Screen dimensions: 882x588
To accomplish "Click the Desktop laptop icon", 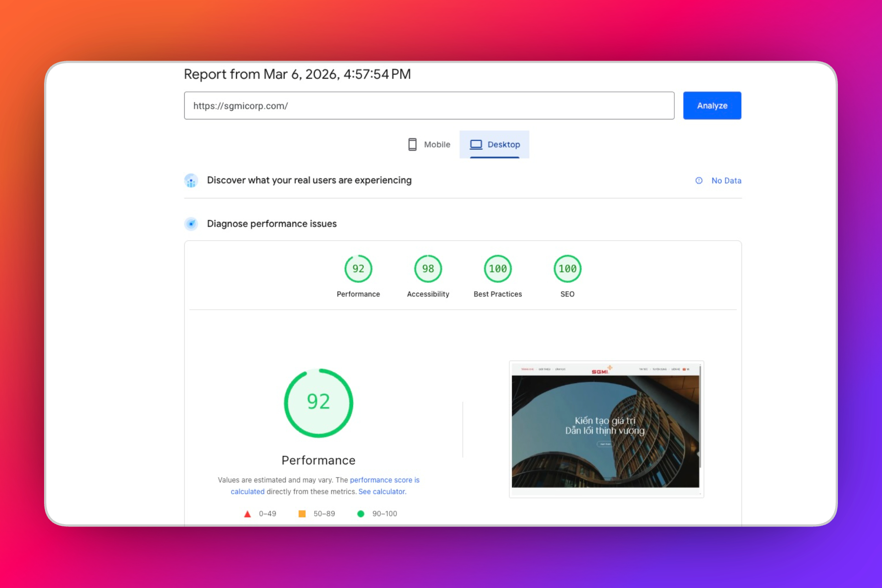I will [x=476, y=144].
